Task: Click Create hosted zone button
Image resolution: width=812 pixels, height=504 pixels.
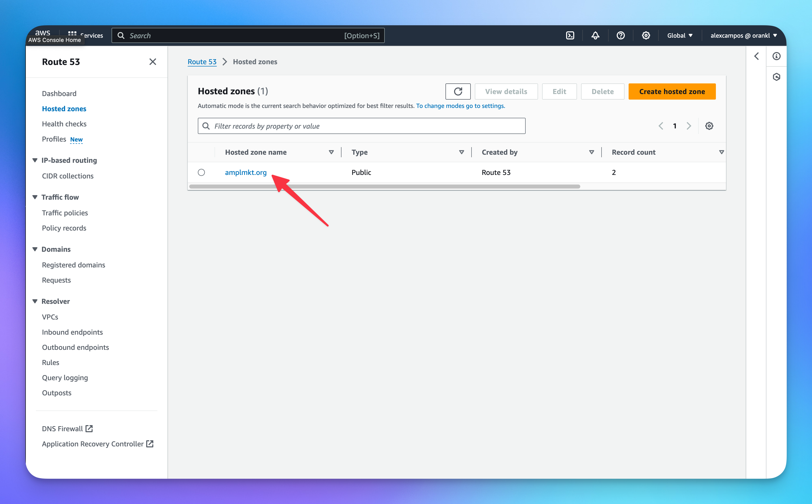Action: click(x=672, y=91)
